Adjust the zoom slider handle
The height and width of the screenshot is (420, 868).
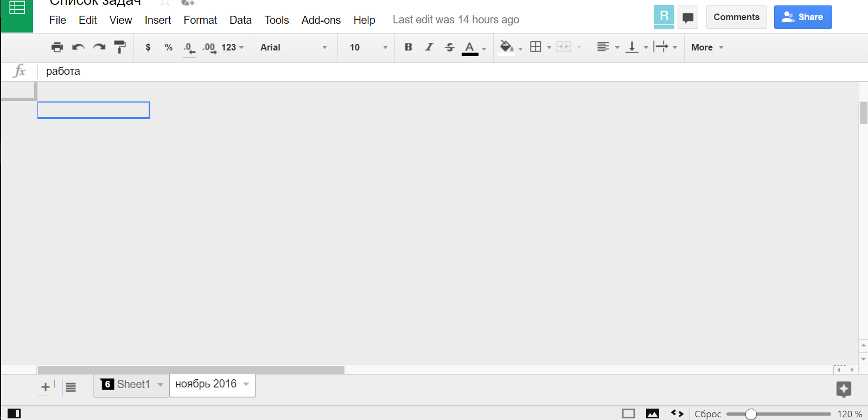tap(751, 414)
